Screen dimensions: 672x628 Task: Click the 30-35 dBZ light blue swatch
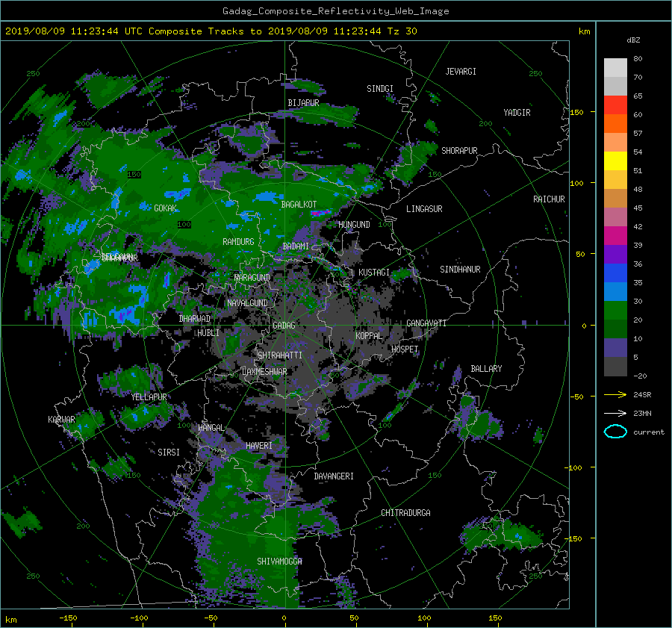(615, 292)
